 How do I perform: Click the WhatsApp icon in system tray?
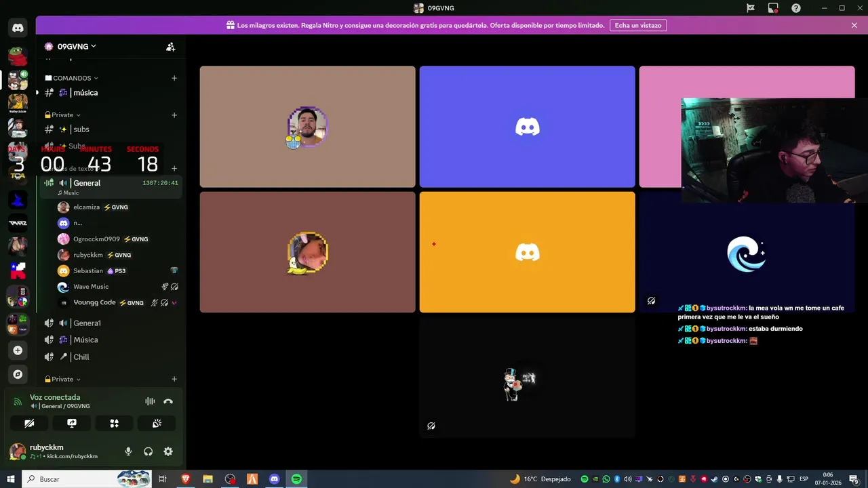pos(606,479)
